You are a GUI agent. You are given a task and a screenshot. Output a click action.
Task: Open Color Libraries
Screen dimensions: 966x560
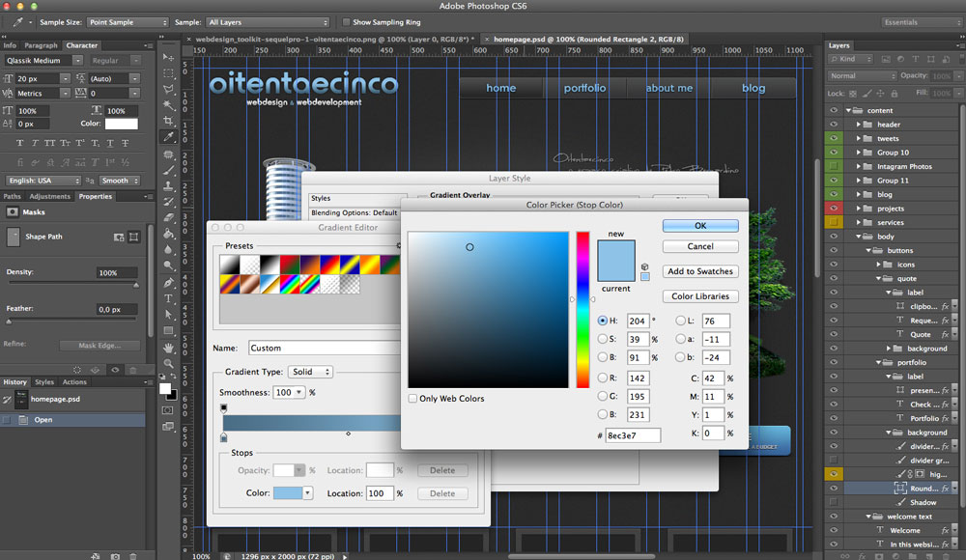click(x=700, y=296)
